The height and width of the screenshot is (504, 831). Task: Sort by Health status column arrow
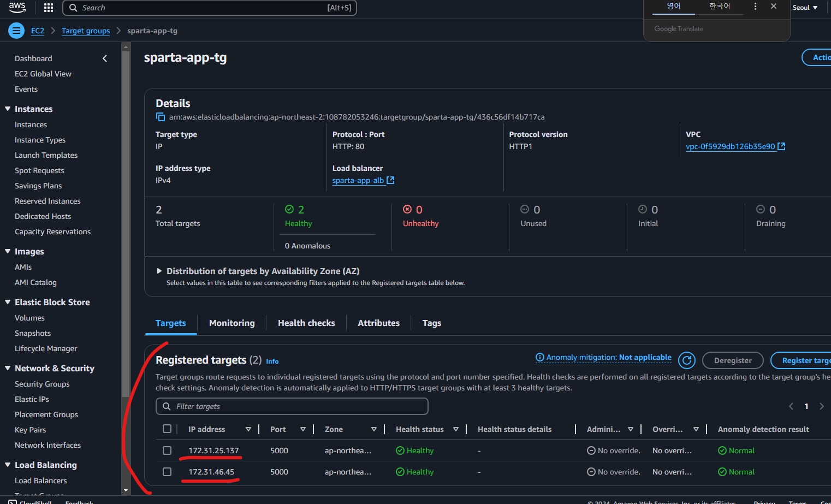click(x=456, y=429)
